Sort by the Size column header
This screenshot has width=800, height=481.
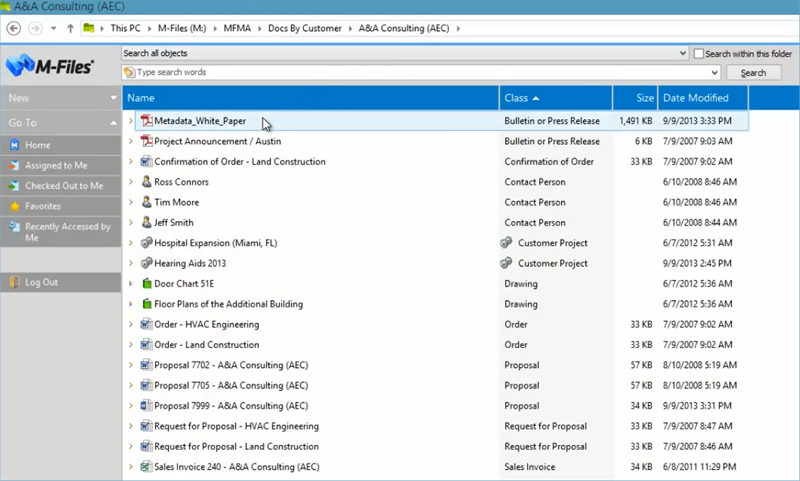point(635,98)
